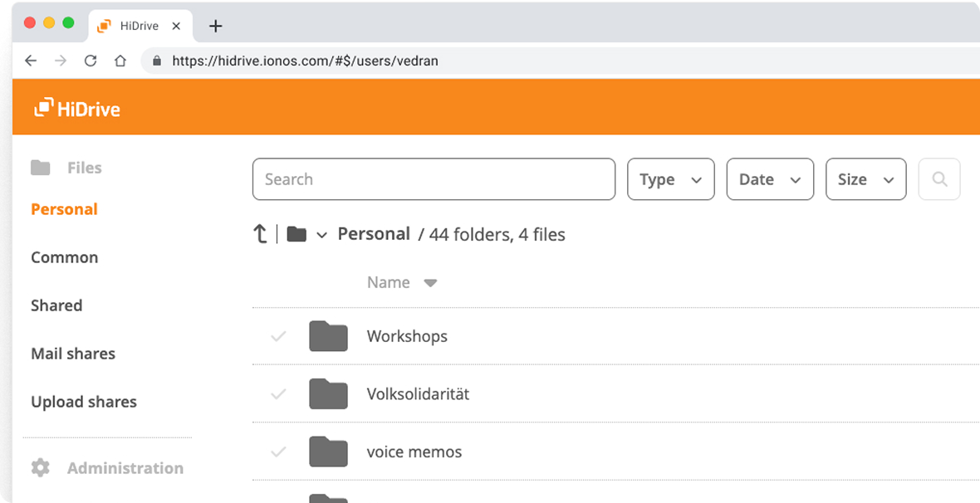Click the Search input field

434,179
